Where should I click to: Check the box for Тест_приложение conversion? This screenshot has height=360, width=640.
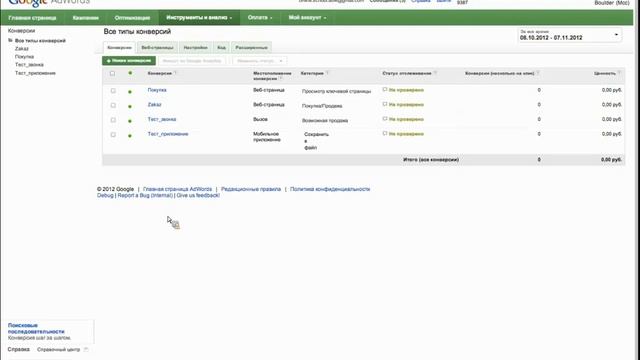[x=113, y=135]
